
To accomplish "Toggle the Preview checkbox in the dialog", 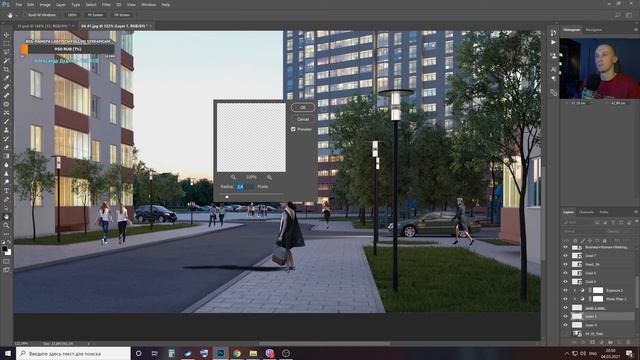I will [293, 129].
